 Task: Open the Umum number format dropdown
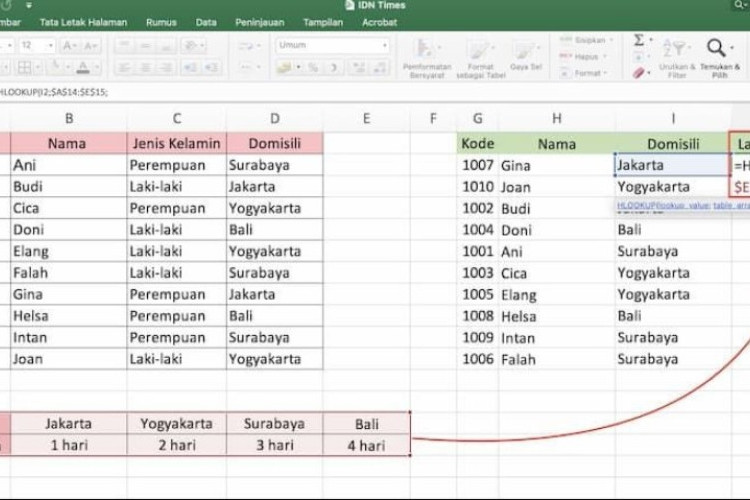[x=385, y=45]
